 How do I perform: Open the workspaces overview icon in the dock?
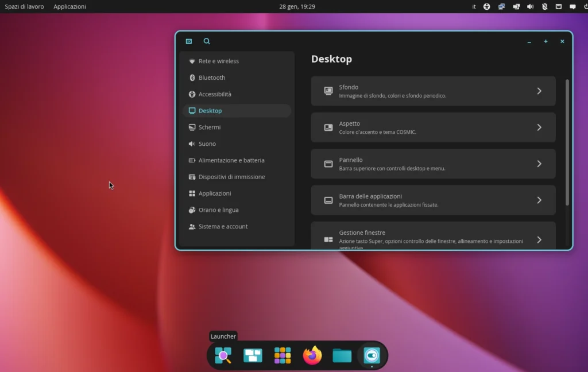(253, 355)
